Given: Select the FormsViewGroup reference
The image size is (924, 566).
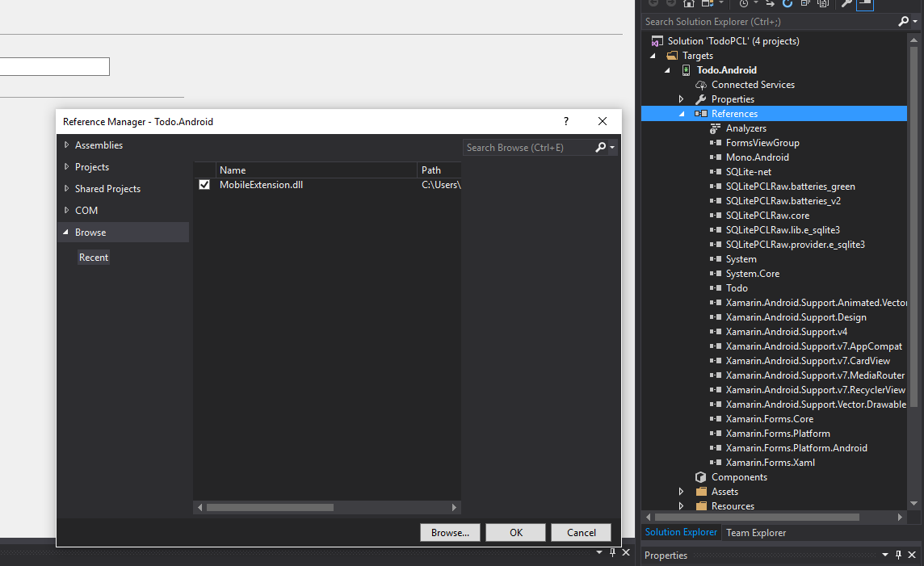Looking at the screenshot, I should point(762,143).
